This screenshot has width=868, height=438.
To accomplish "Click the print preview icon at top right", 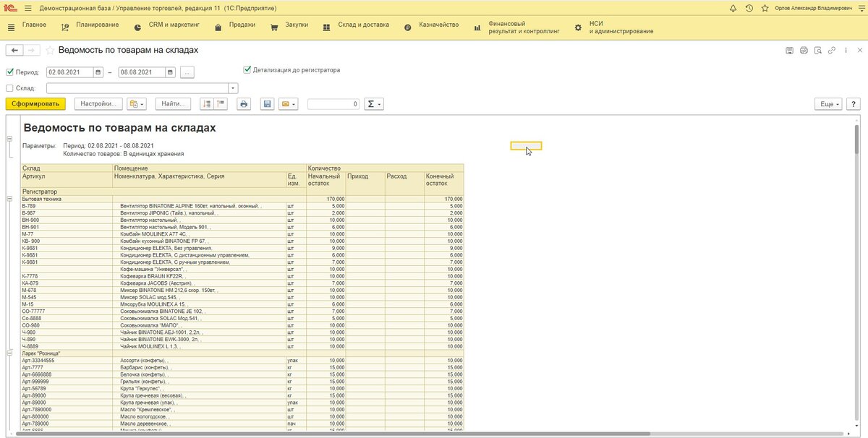I will 818,51.
